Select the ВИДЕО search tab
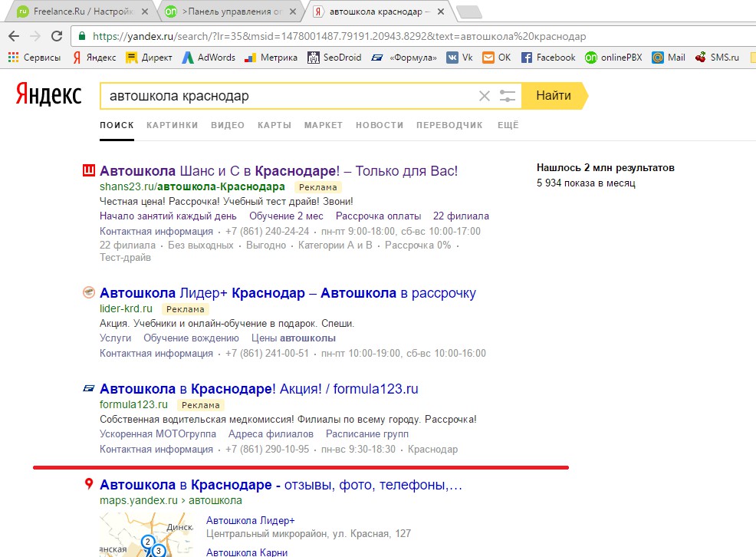The height and width of the screenshot is (557, 756). pos(228,125)
